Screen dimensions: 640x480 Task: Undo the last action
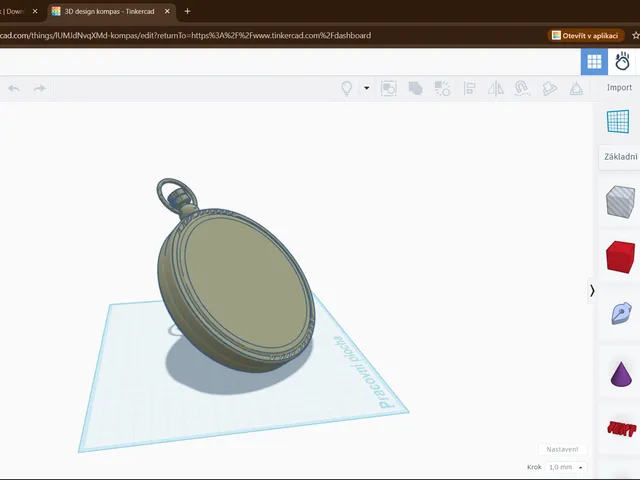click(14, 88)
